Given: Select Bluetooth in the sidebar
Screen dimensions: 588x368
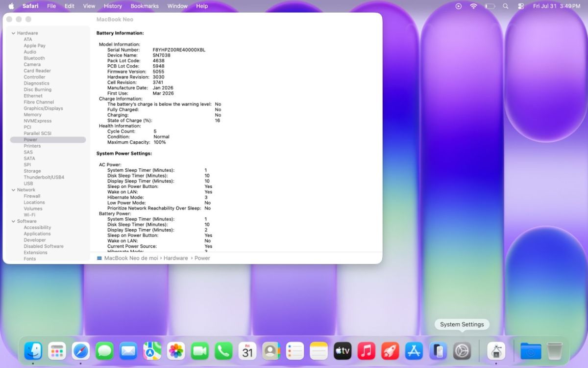Looking at the screenshot, I should pyautogui.click(x=34, y=58).
